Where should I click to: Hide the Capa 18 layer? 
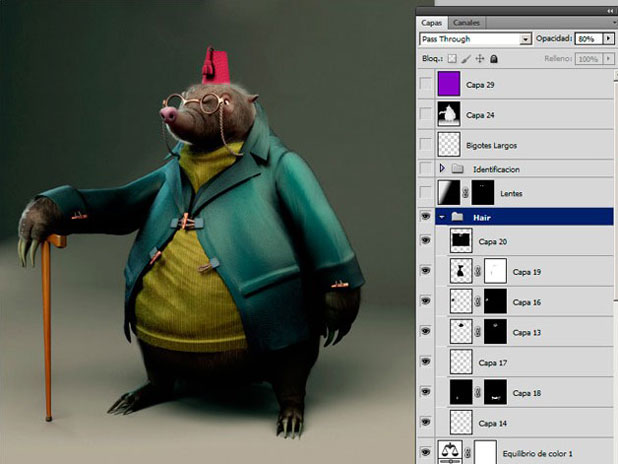coord(426,392)
